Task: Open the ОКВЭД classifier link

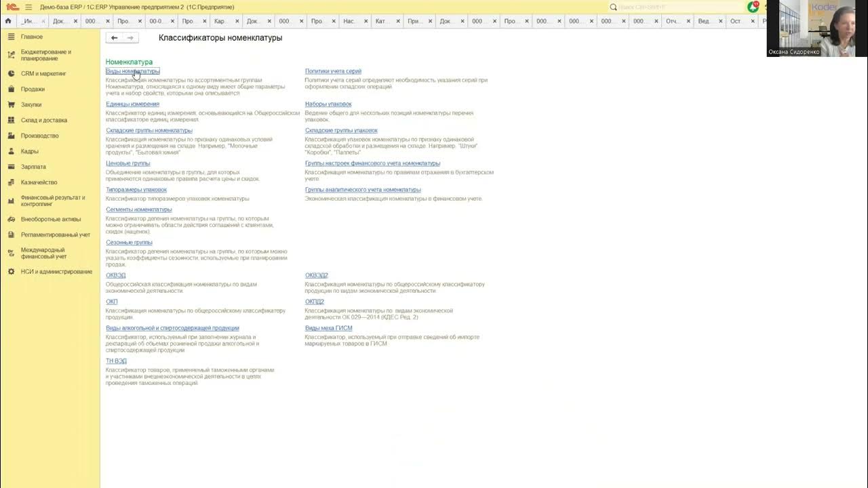Action: [x=115, y=275]
